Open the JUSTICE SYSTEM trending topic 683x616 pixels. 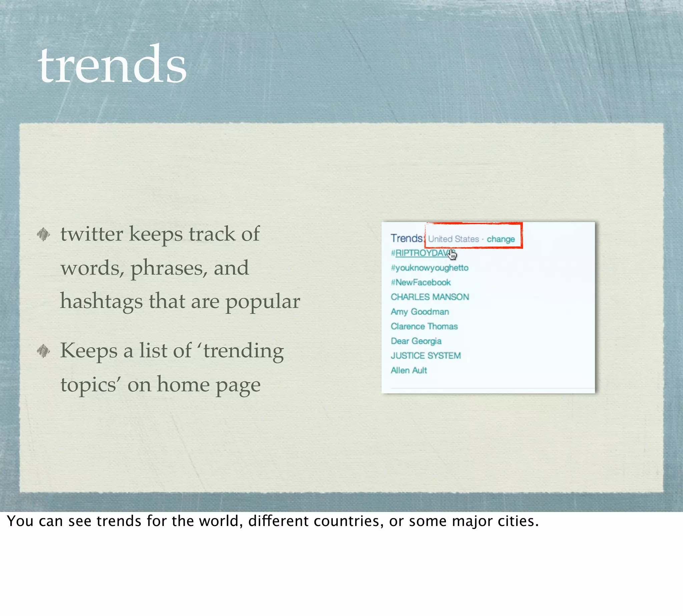(426, 356)
